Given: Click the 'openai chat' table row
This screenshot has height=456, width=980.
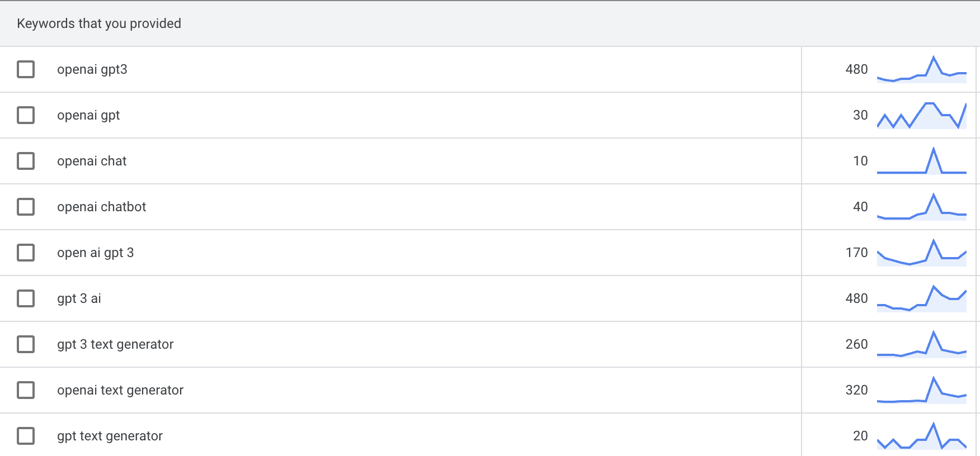Looking at the screenshot, I should [x=392, y=161].
